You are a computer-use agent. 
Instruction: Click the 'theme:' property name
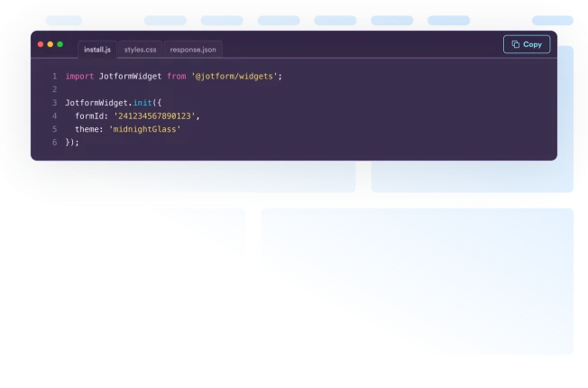click(89, 129)
